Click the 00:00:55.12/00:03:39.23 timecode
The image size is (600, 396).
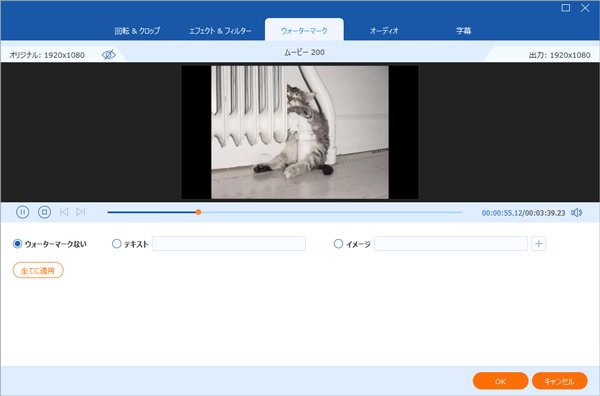523,213
